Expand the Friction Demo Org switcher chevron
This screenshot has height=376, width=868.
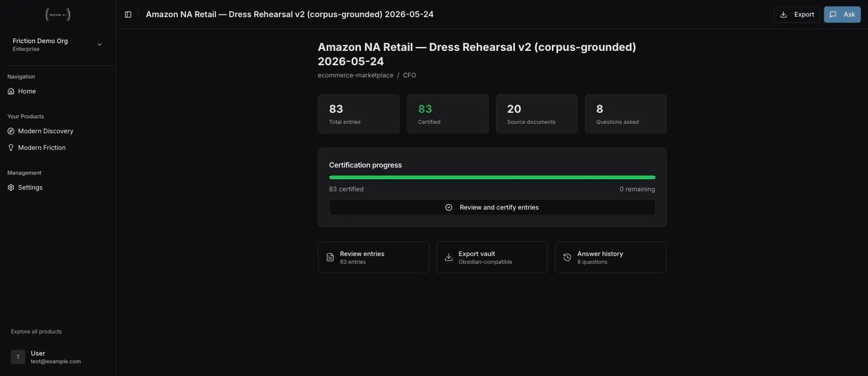pos(100,45)
